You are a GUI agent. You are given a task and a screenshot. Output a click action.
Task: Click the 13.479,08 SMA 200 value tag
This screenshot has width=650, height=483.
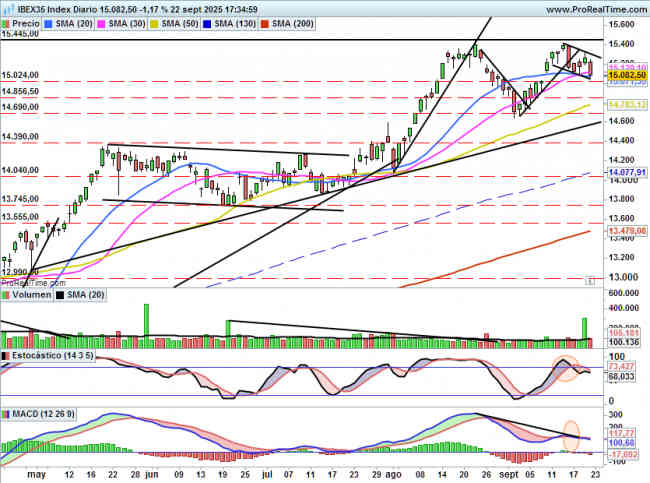coord(627,231)
